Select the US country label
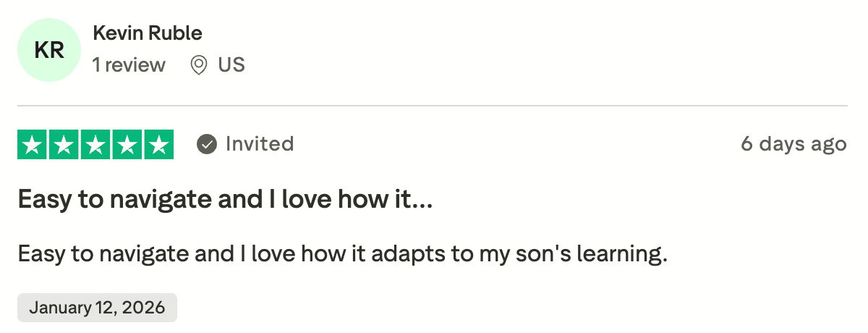Image resolution: width=868 pixels, height=333 pixels. 231,65
